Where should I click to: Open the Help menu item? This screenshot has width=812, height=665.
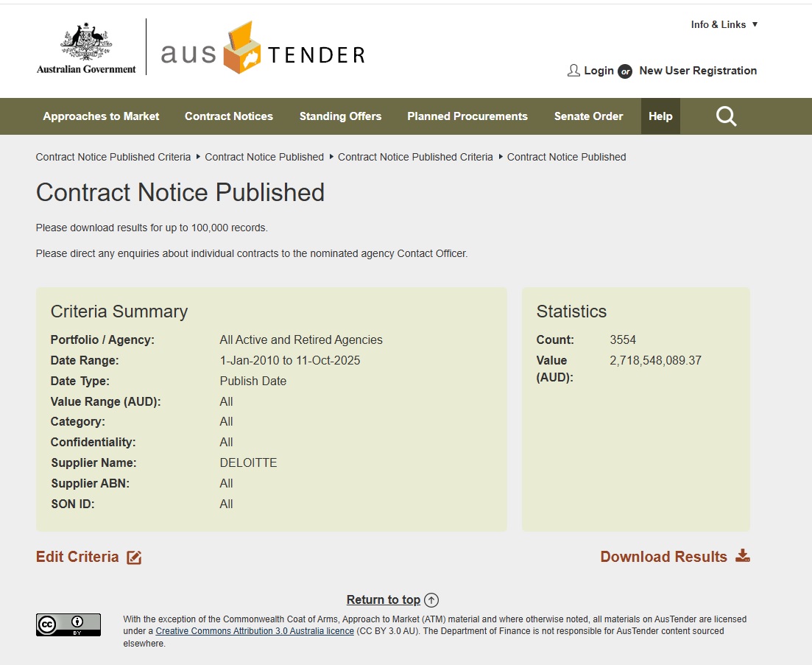coord(660,116)
